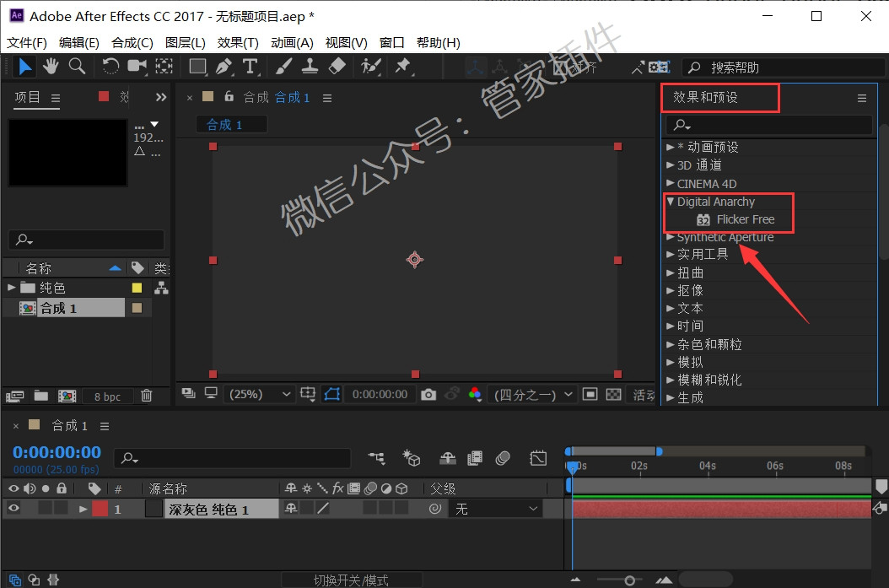Select the Eraser tool
This screenshot has height=588, width=889.
coord(337,67)
